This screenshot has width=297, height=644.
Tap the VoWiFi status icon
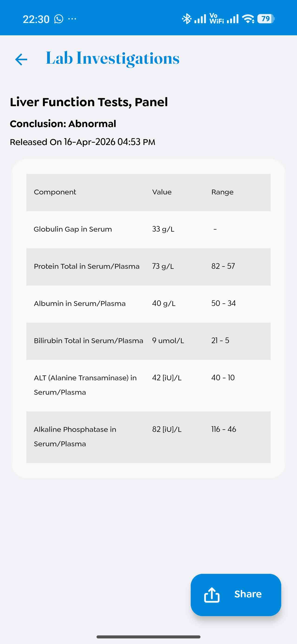[x=216, y=19]
